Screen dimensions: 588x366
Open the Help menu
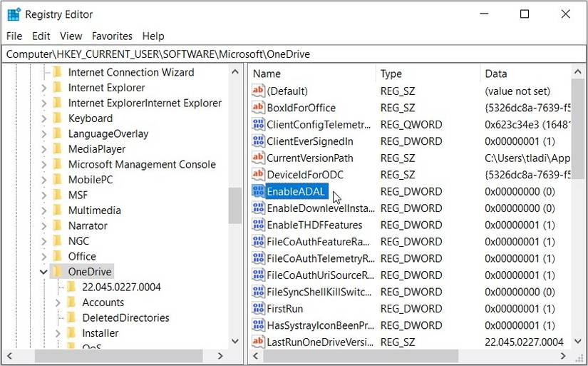pos(153,36)
